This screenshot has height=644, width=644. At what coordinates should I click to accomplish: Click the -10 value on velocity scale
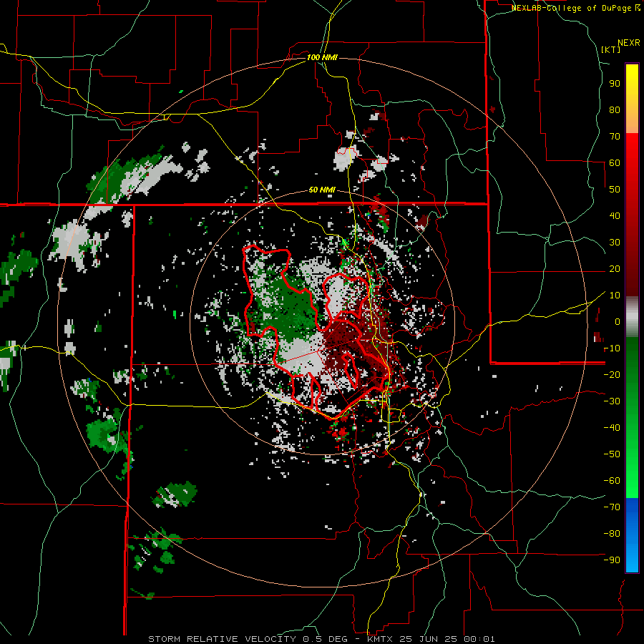coord(612,348)
